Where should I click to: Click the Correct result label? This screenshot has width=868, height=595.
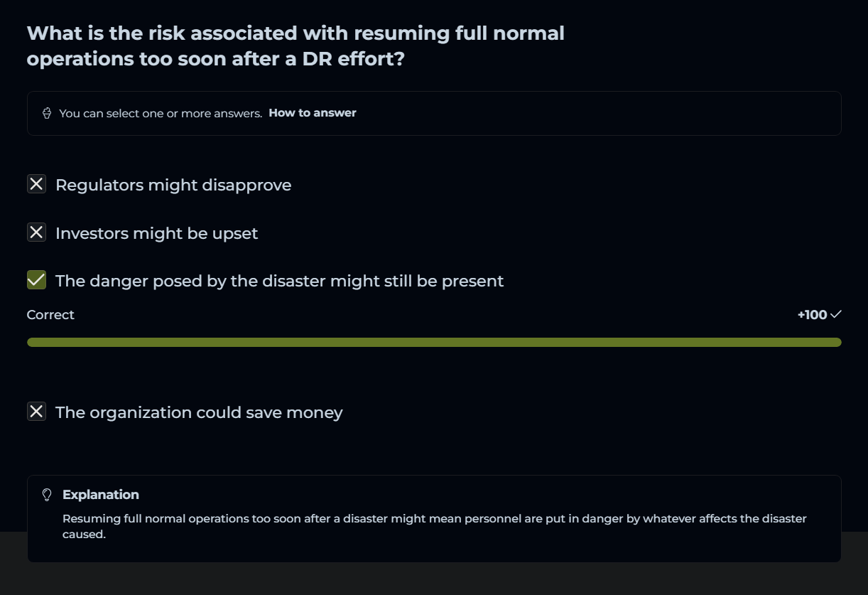[x=50, y=315]
